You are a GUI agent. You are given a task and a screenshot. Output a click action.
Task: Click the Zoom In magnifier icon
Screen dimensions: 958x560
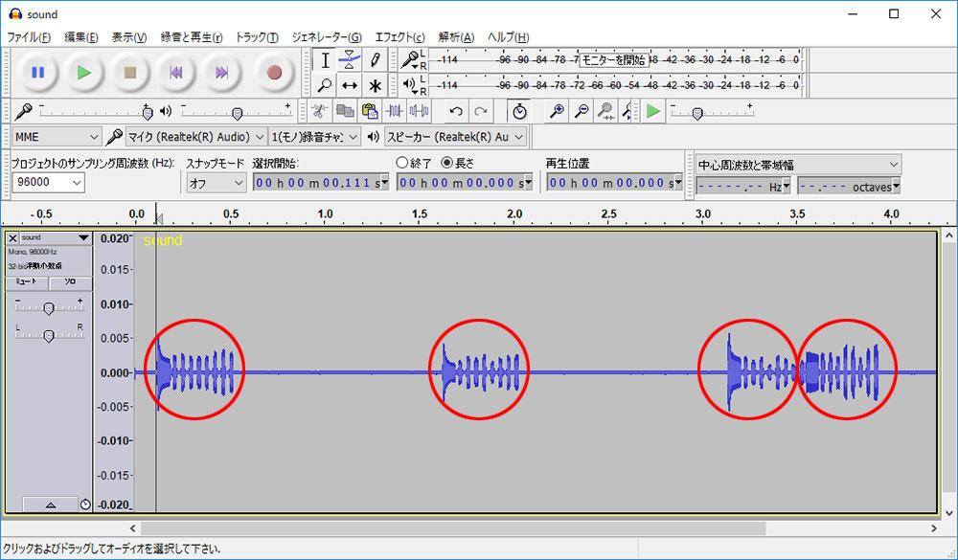[x=556, y=111]
